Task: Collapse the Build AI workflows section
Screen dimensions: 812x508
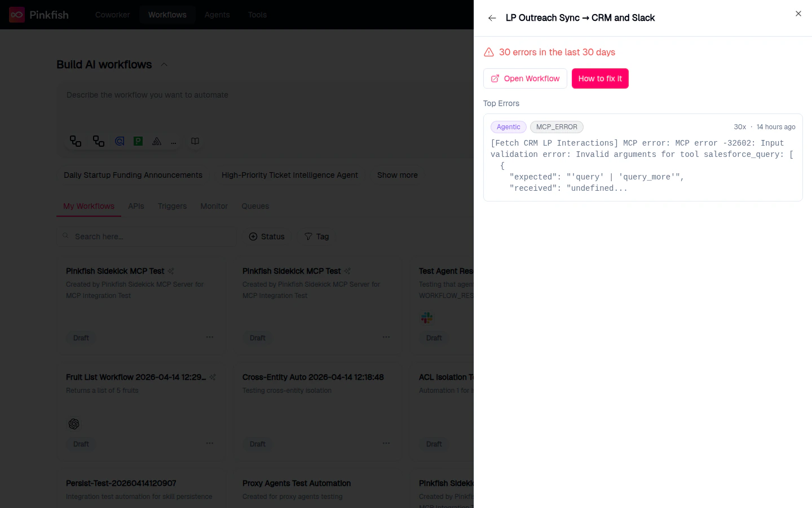Action: (x=164, y=64)
